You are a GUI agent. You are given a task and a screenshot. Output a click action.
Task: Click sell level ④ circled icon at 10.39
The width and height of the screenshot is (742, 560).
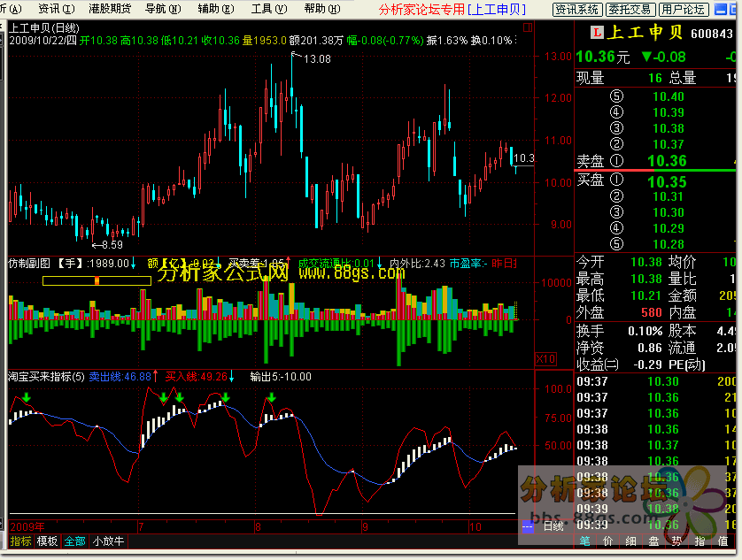pos(616,112)
